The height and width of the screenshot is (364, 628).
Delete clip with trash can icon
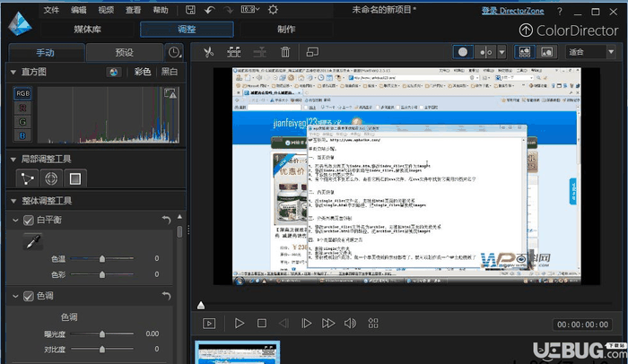pos(285,52)
